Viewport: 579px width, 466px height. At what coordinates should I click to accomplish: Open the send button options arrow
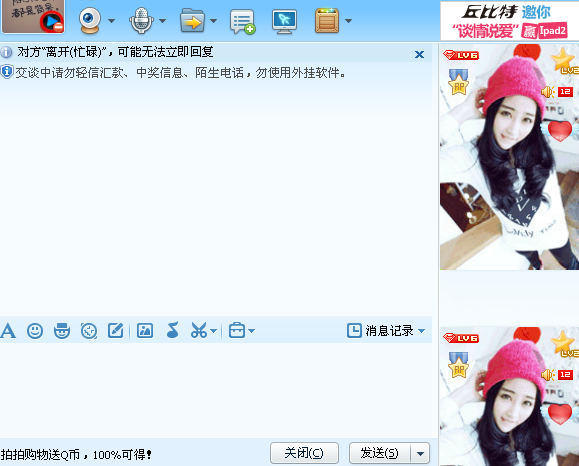pos(420,453)
